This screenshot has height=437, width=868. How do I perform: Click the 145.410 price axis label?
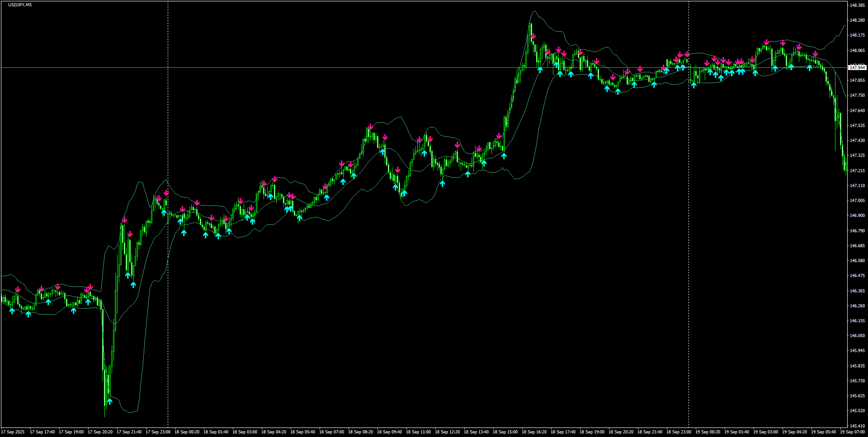[857, 426]
